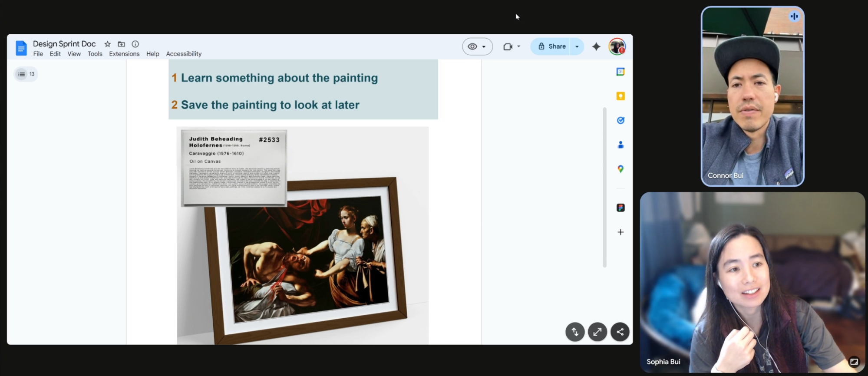
Task: Open Contacts side panel
Action: tap(620, 145)
